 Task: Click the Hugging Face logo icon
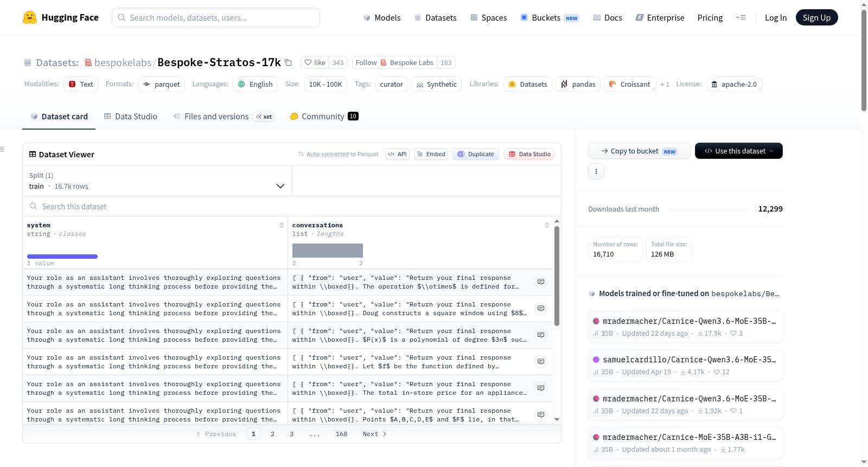30,17
